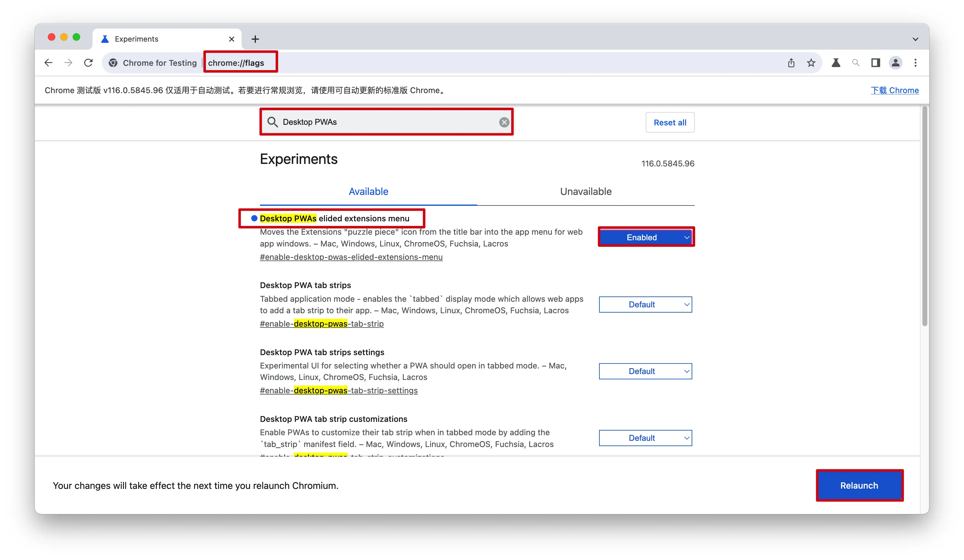Click the relaunch notice text at bottom
The image size is (964, 560).
[195, 485]
